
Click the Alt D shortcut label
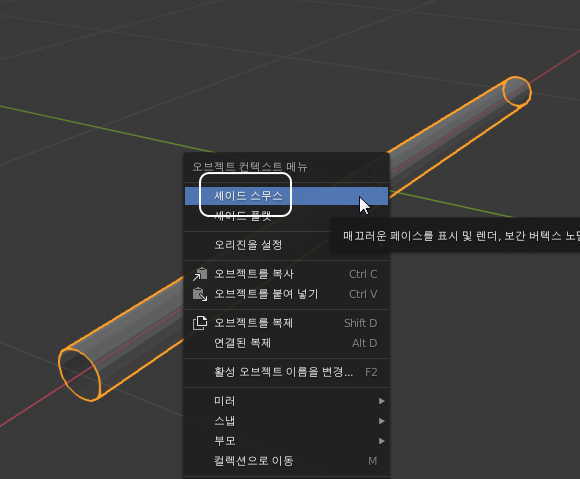click(x=365, y=343)
